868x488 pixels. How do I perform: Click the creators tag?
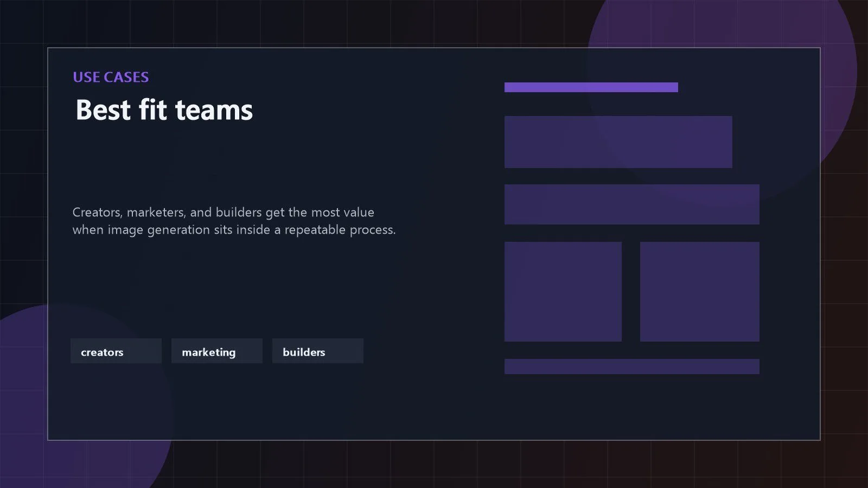116,351
